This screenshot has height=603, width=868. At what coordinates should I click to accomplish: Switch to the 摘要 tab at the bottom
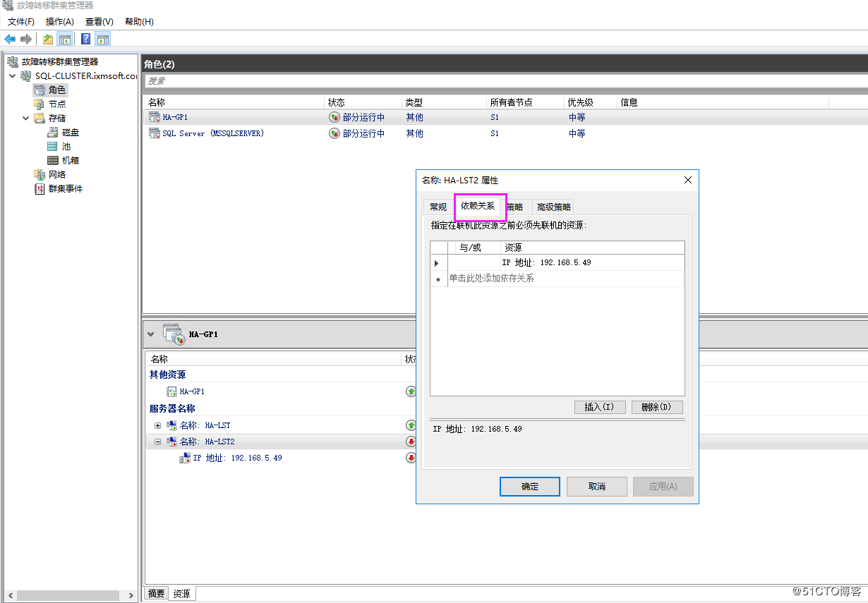tap(155, 593)
